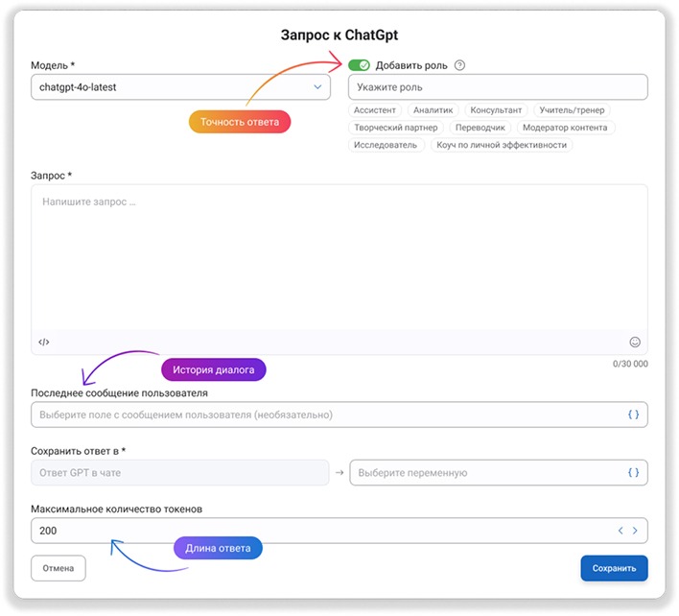Image resolution: width=679 pixels, height=616 pixels.
Task: Pick the "Исследователь" role chip
Action: tap(386, 145)
